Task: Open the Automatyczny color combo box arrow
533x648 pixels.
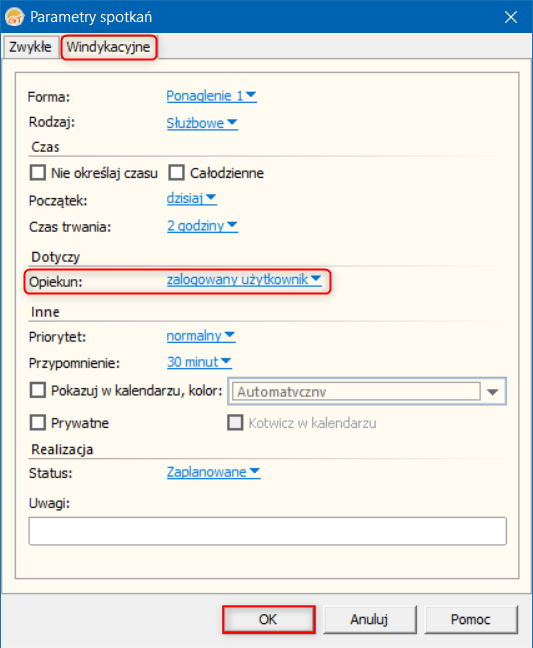Action: 493,392
